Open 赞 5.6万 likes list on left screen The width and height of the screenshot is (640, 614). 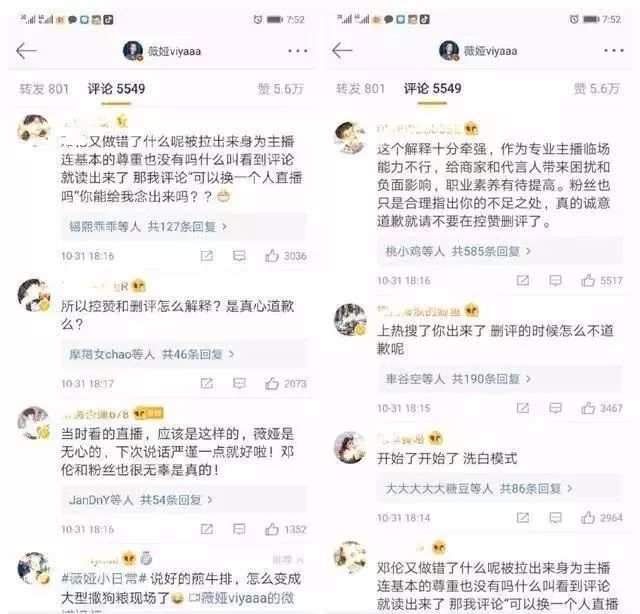[280, 89]
